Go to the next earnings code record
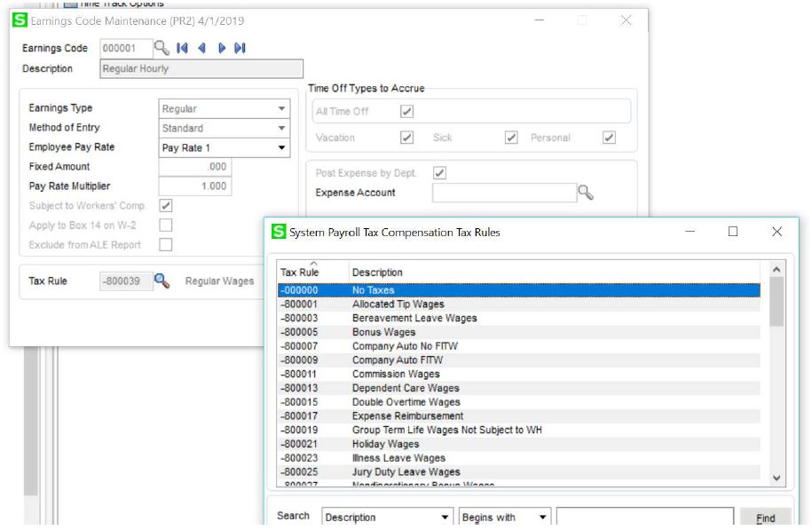812x530 pixels. pyautogui.click(x=222, y=48)
